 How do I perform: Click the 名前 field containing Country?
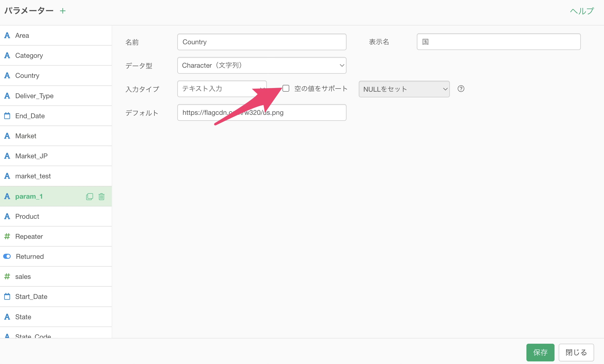[262, 42]
